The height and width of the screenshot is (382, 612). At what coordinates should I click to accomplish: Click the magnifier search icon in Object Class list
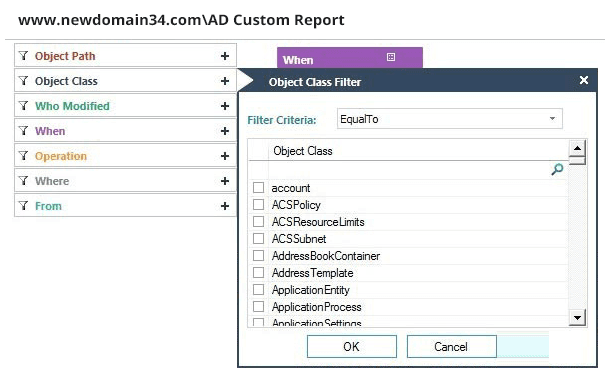(x=557, y=169)
